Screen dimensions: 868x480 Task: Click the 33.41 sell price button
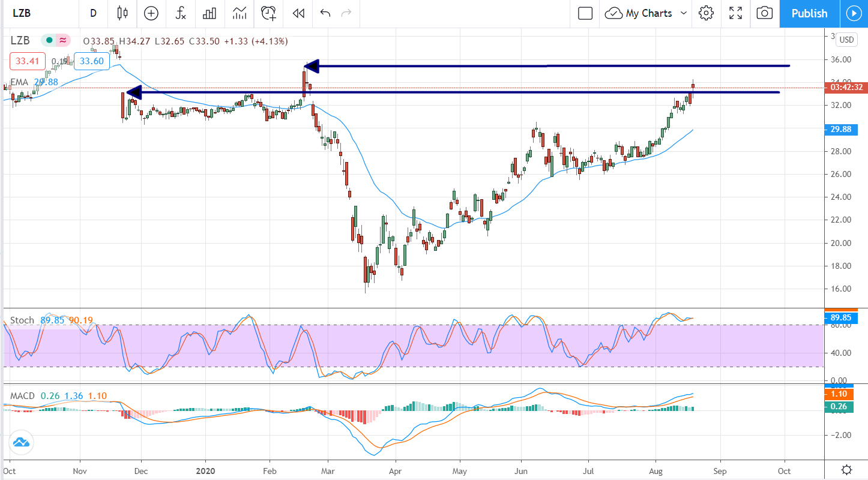coord(28,61)
